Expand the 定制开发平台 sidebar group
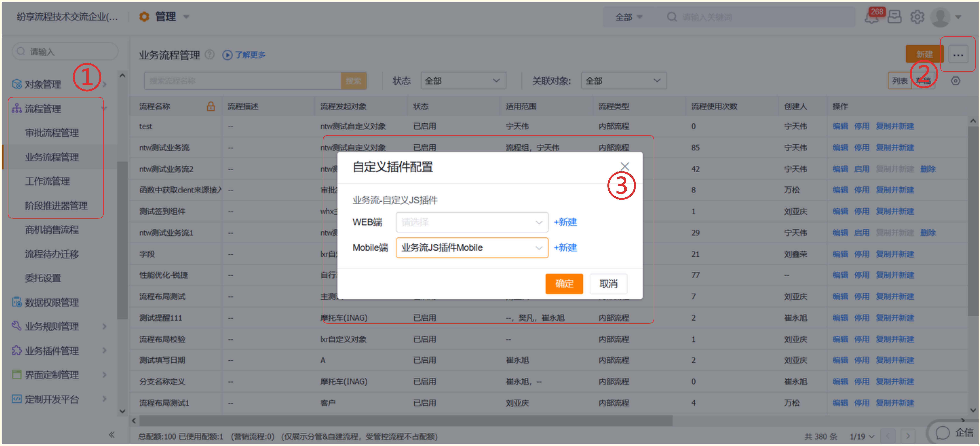Viewport: 980px width, 446px height. pyautogui.click(x=105, y=399)
